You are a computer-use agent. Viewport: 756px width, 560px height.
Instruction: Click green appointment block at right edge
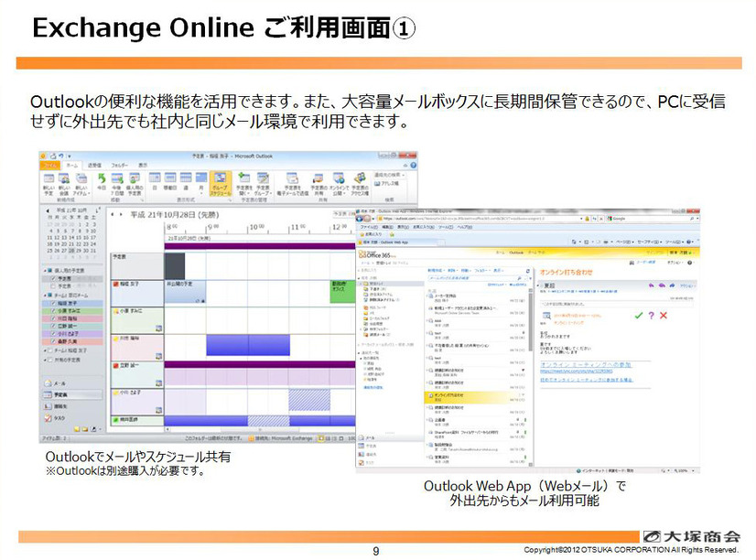(x=342, y=292)
